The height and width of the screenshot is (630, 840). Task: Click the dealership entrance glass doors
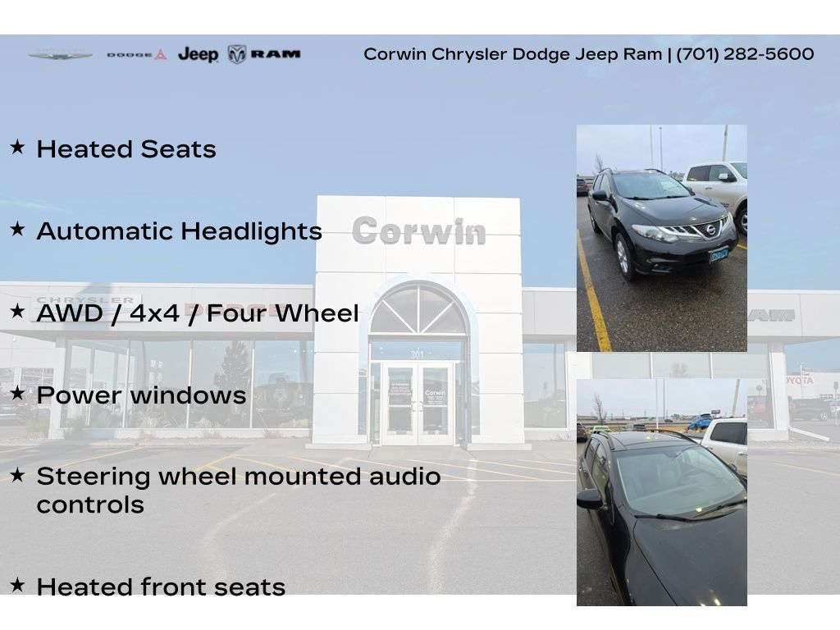(418, 404)
